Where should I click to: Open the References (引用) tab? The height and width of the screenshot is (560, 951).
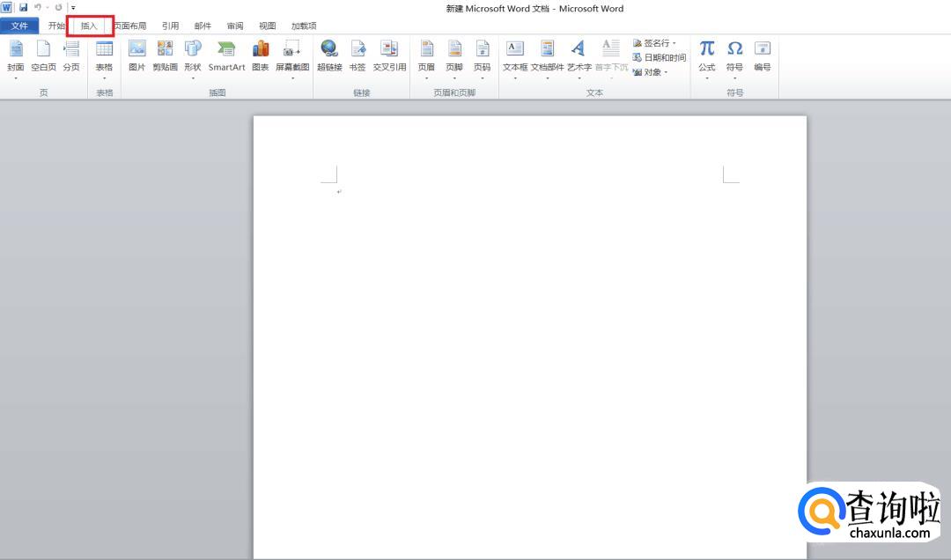point(171,26)
